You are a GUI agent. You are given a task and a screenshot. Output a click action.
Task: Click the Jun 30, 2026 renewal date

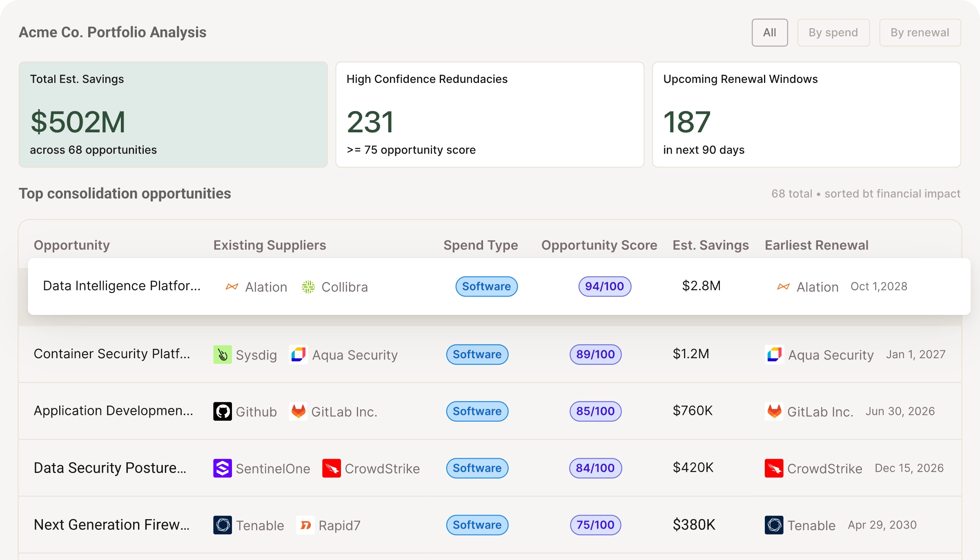900,411
